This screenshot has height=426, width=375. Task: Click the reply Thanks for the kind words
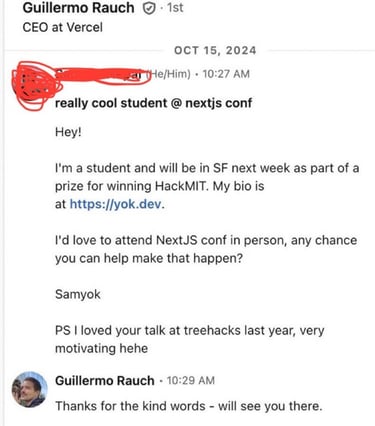pos(189,406)
